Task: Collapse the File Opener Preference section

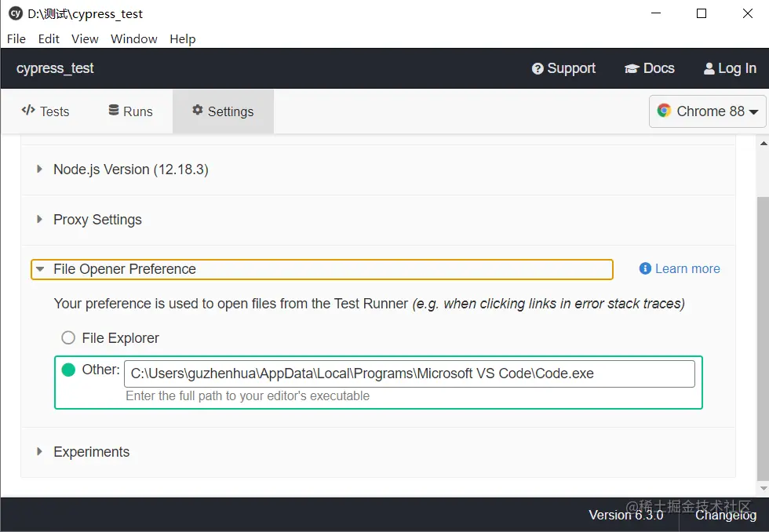Action: pyautogui.click(x=322, y=269)
